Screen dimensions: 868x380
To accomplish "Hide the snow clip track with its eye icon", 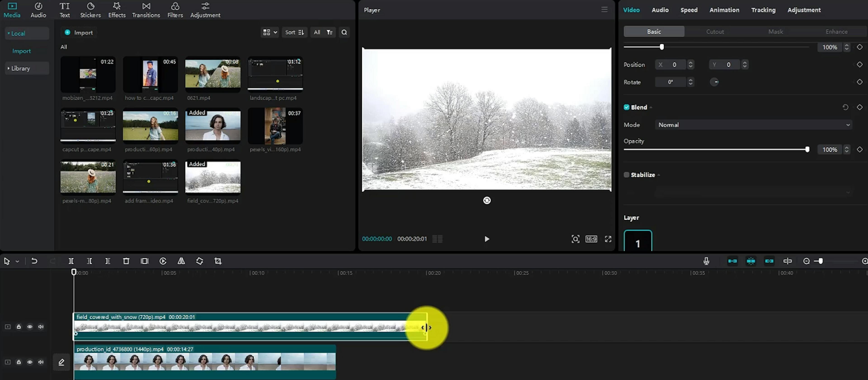I will click(x=30, y=327).
